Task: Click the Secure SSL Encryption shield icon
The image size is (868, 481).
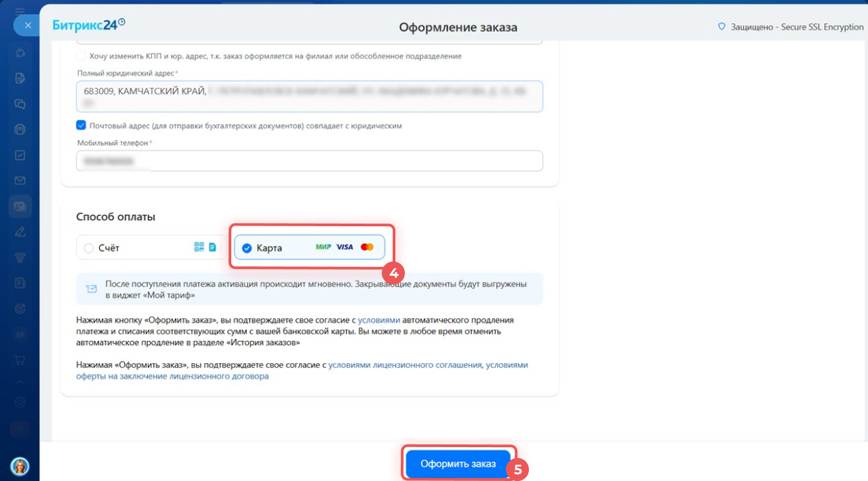Action: [x=722, y=27]
